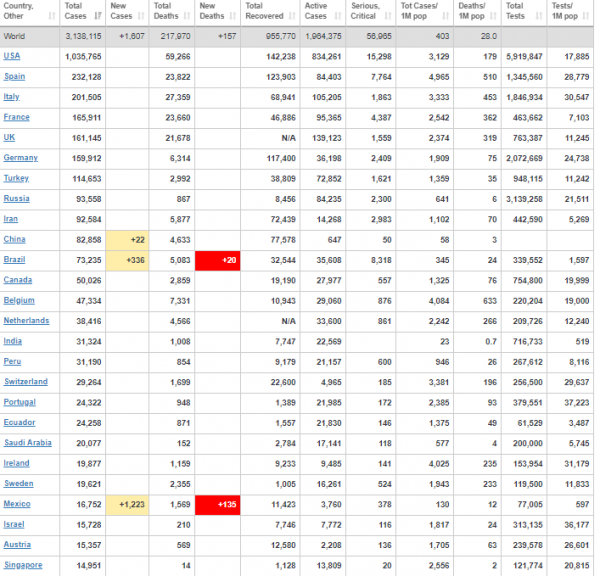This screenshot has width=600, height=576.
Task: Click Brazil's yellow +336 new cases cell
Action: coord(127,260)
